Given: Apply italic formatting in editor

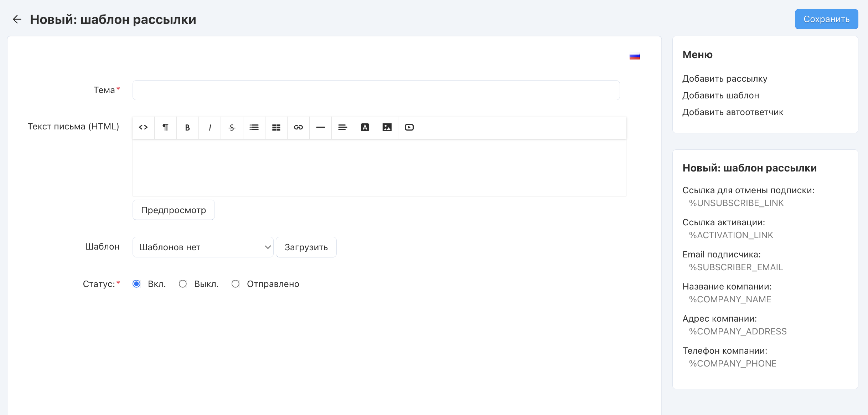Looking at the screenshot, I should click(210, 127).
